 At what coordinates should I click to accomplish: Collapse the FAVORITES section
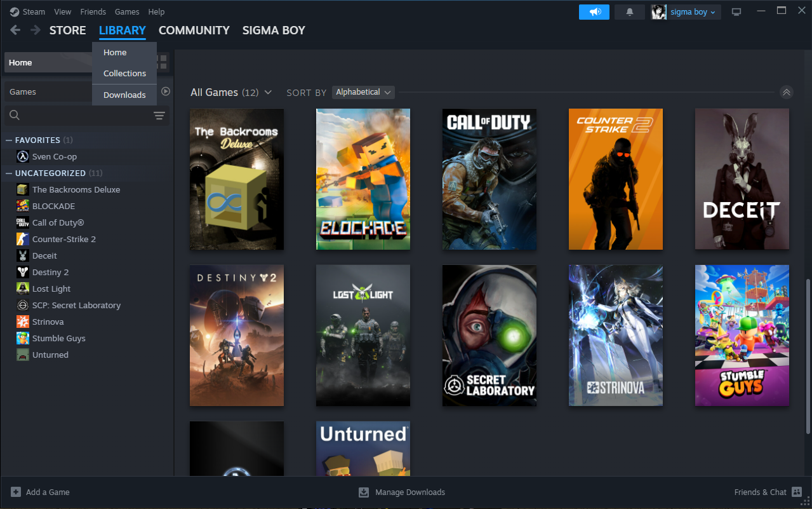coord(9,140)
